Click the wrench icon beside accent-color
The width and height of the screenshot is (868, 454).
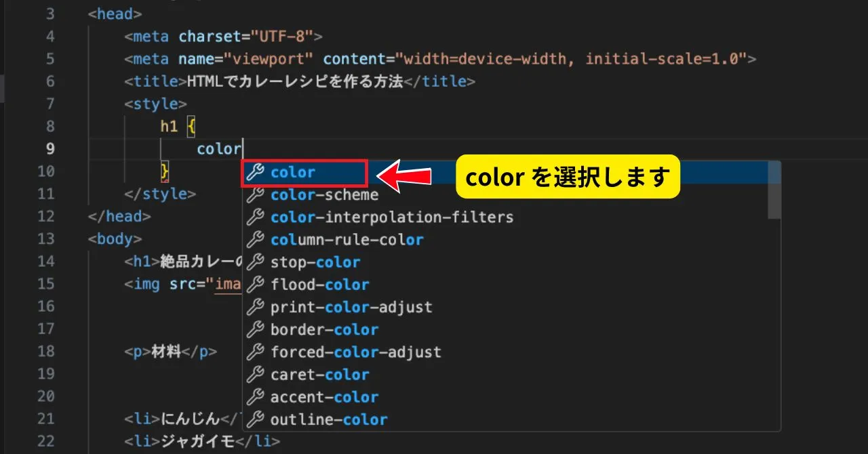[255, 397]
